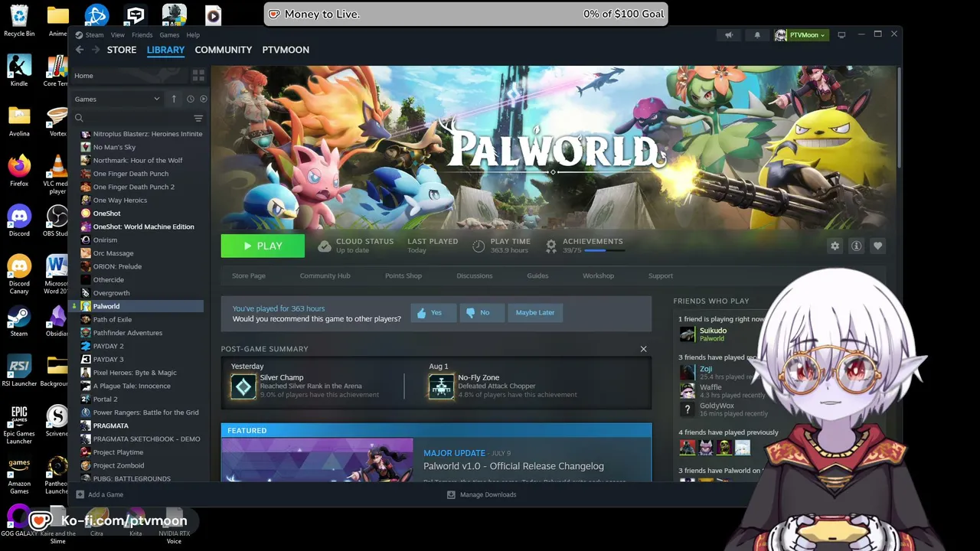Select Portal 2 in the game list
980x551 pixels.
pos(105,399)
